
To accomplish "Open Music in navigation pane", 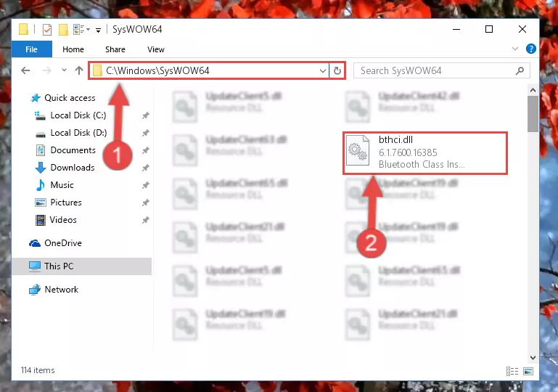I will pos(62,185).
